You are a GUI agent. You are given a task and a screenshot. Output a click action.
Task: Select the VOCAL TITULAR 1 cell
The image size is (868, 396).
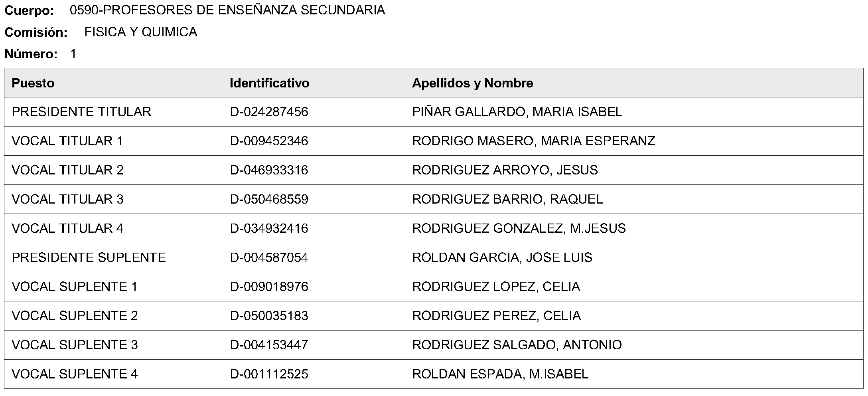click(68, 141)
